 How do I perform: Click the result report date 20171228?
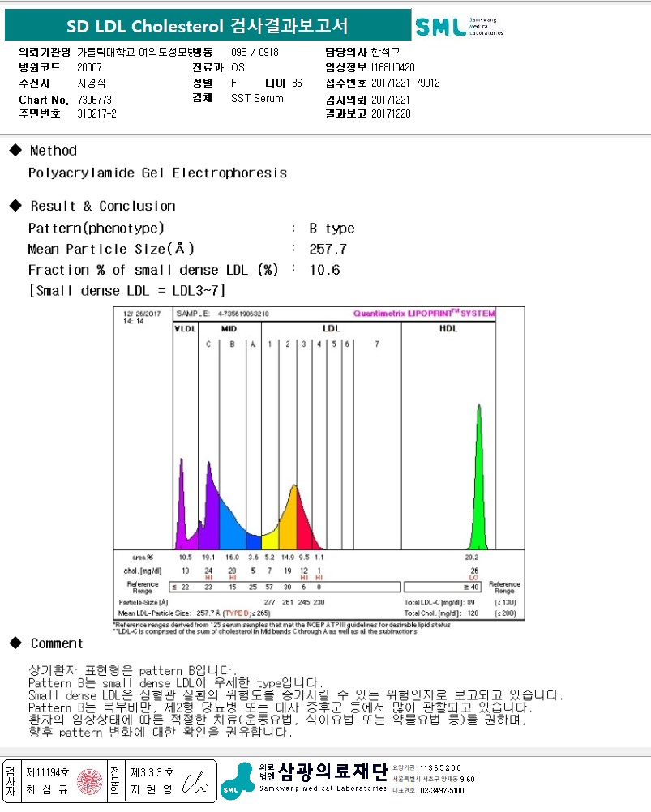pyautogui.click(x=391, y=113)
